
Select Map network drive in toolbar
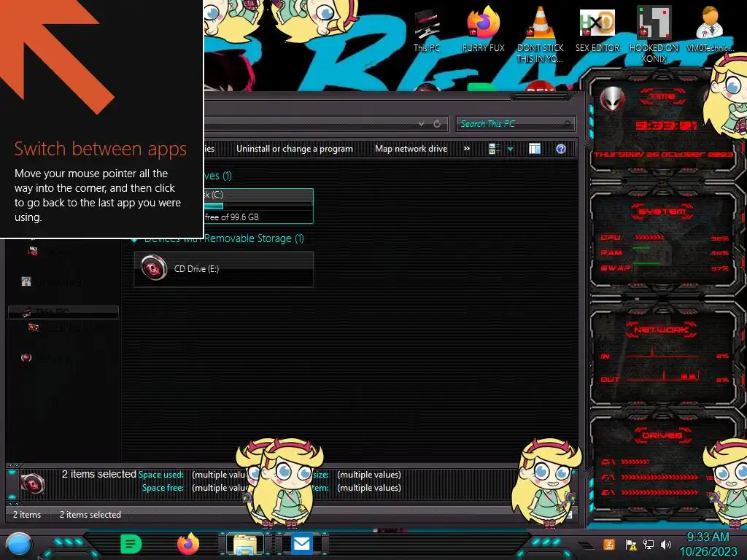click(411, 149)
